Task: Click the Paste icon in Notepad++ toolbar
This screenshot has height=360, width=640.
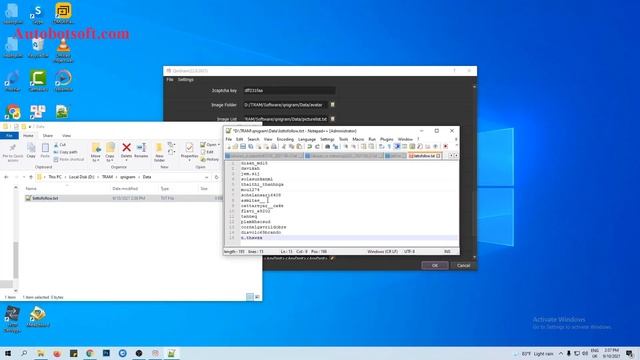Action: tap(299, 147)
